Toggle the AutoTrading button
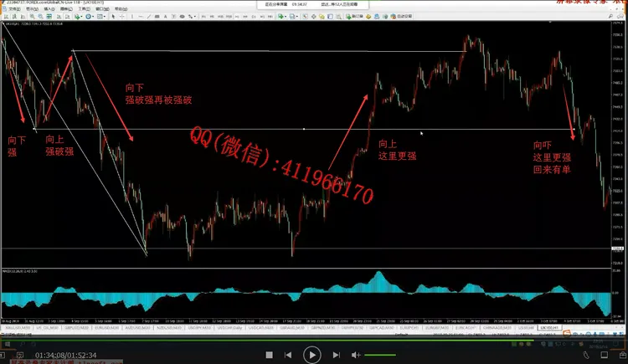The image size is (628, 364). (x=402, y=17)
